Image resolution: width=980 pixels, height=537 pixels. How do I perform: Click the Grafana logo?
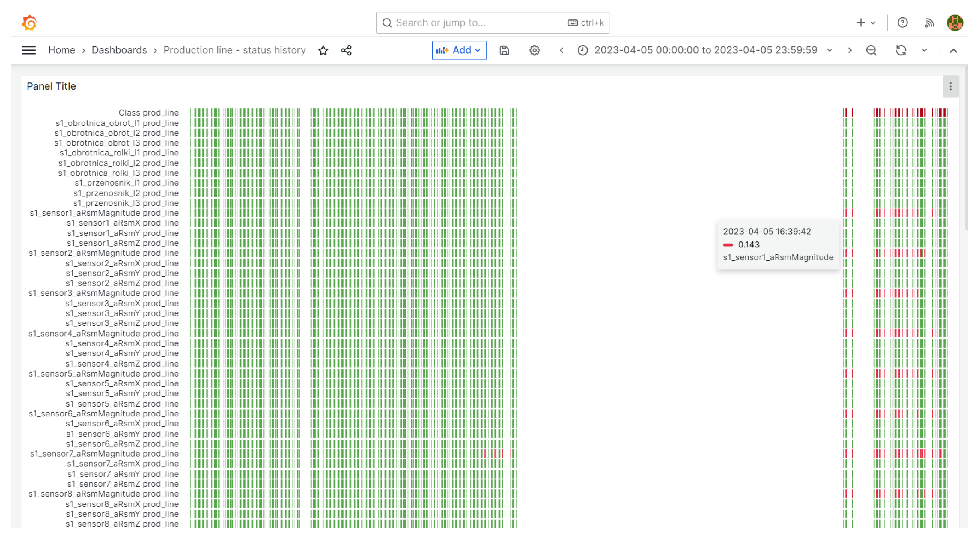coord(29,23)
